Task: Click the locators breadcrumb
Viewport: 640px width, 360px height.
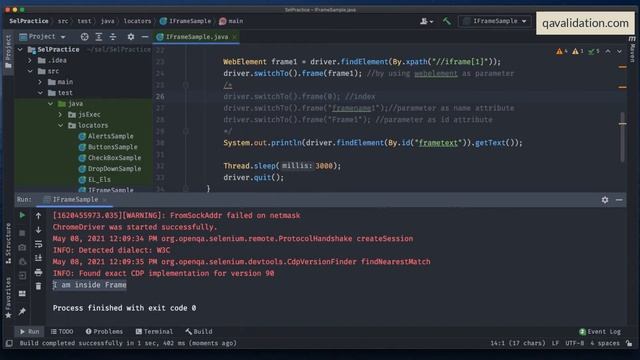Action: (137, 21)
